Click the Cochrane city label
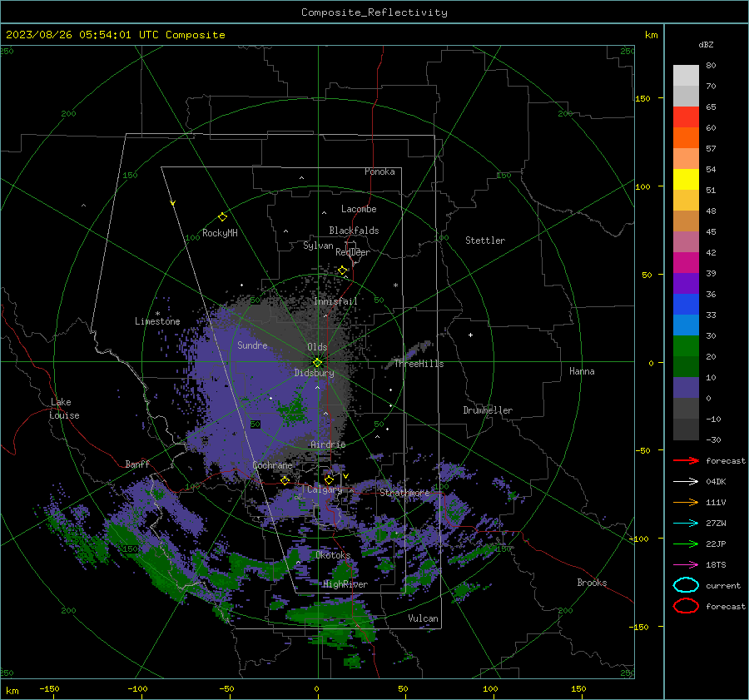Viewport: 749px width, 700px height. click(272, 465)
